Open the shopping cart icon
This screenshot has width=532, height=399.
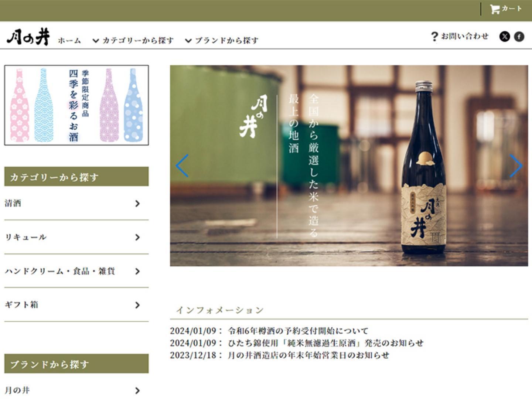[x=495, y=9]
